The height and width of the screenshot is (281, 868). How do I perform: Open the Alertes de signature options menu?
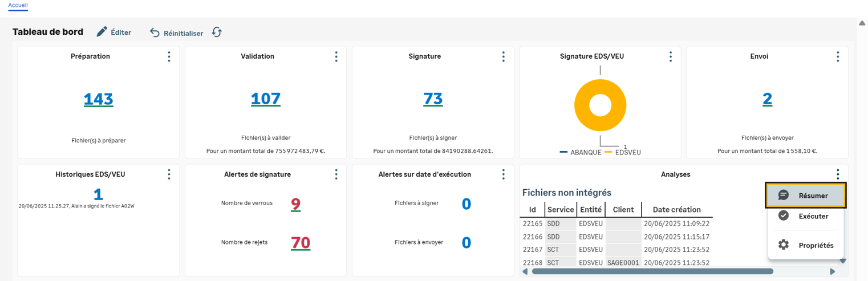(336, 174)
